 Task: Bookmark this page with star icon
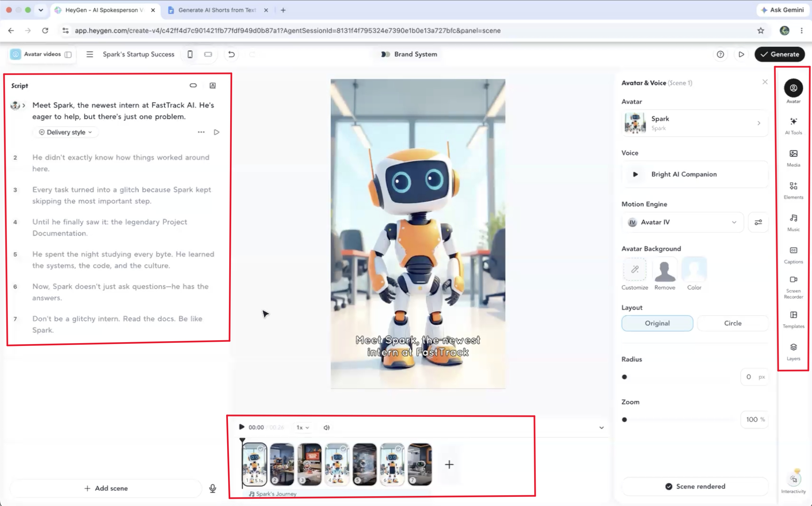(760, 31)
